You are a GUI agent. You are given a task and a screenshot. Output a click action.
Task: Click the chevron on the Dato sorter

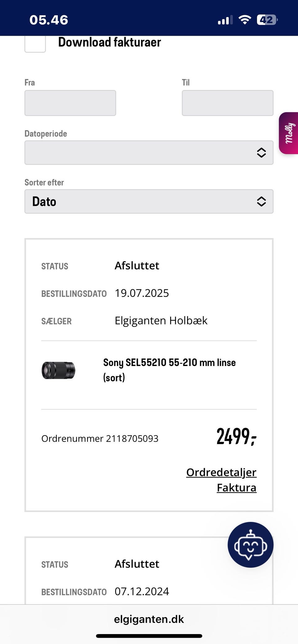click(261, 201)
